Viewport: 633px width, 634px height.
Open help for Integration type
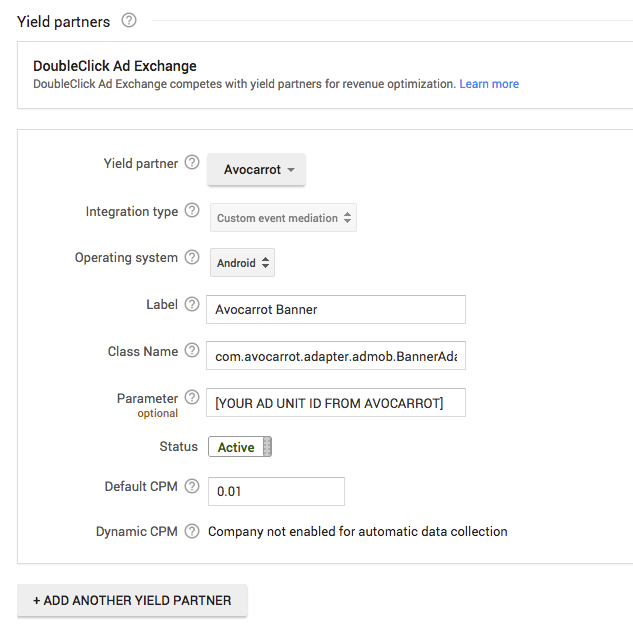pos(192,211)
